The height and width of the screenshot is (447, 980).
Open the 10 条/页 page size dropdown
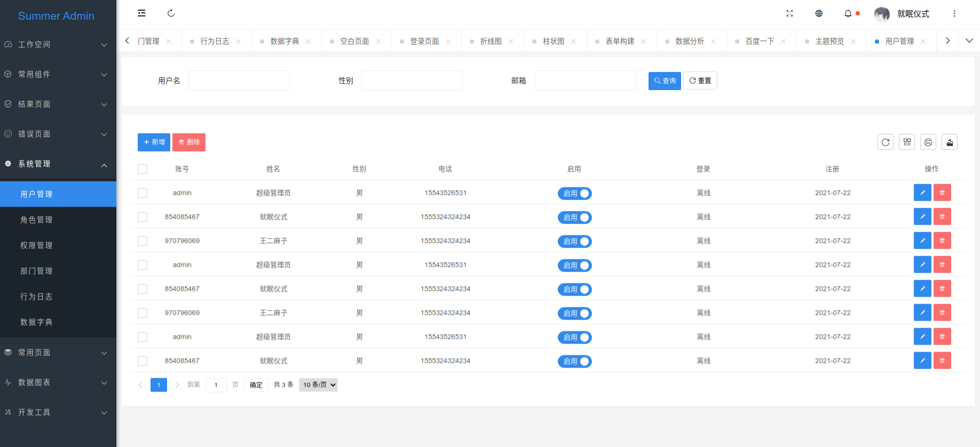point(319,385)
